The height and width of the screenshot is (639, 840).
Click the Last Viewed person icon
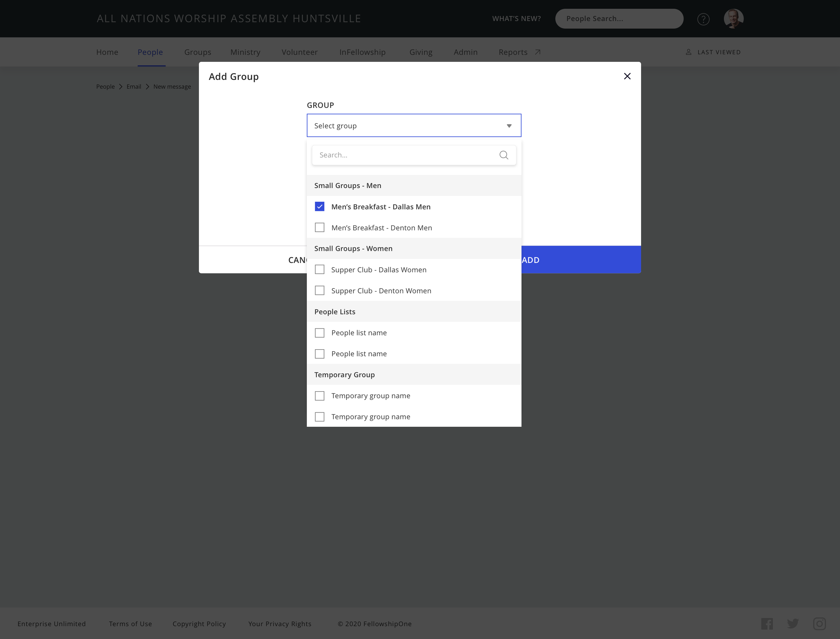(689, 52)
